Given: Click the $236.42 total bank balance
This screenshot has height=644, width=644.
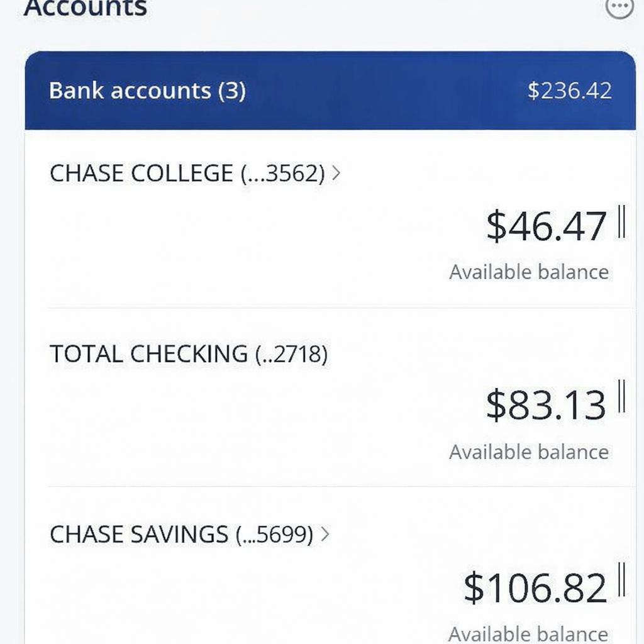Looking at the screenshot, I should click(x=569, y=91).
